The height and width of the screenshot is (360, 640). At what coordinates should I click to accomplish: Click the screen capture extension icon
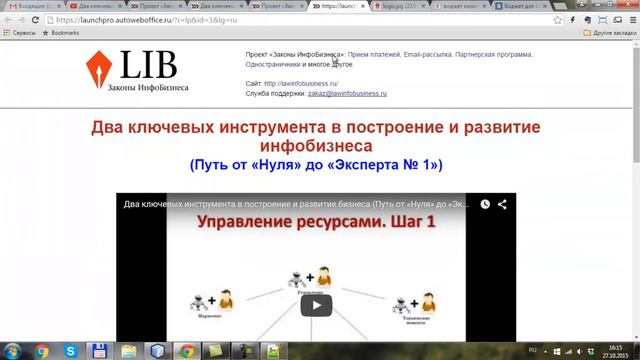pos(602,20)
